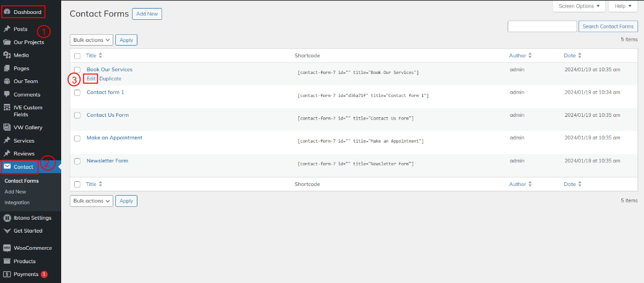Click the Media icon in sidebar
Screen dimensions: 644x283
pos(7,55)
